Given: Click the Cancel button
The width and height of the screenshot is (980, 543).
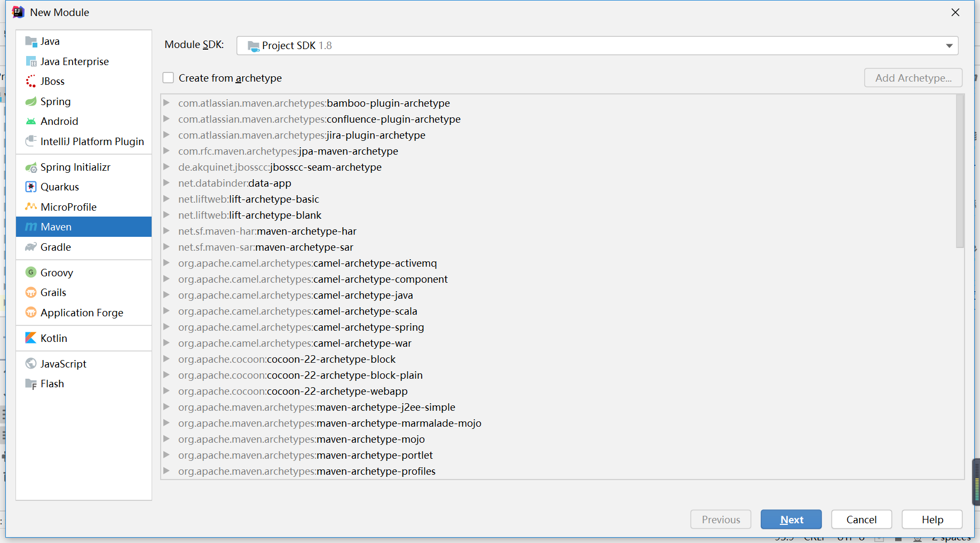Looking at the screenshot, I should (x=862, y=520).
